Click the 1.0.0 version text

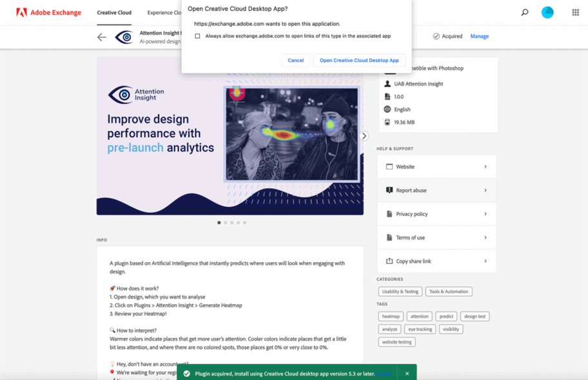coord(398,97)
